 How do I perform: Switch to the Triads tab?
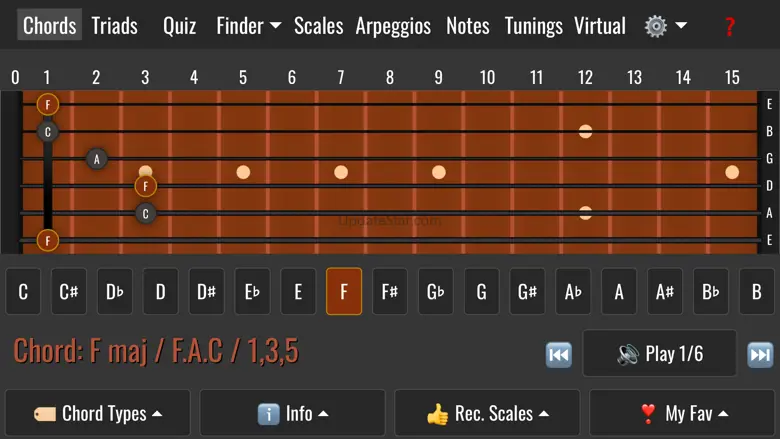click(114, 26)
